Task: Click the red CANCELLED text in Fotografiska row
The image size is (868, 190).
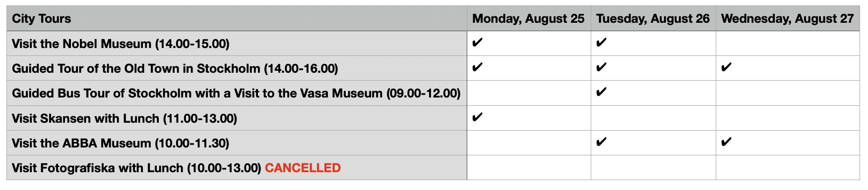Action: tap(303, 168)
